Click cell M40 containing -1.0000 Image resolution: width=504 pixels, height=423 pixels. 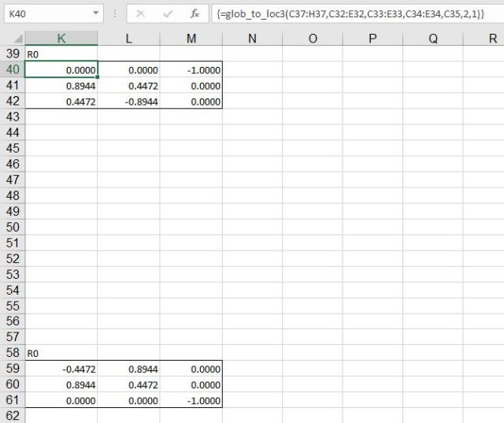click(191, 69)
